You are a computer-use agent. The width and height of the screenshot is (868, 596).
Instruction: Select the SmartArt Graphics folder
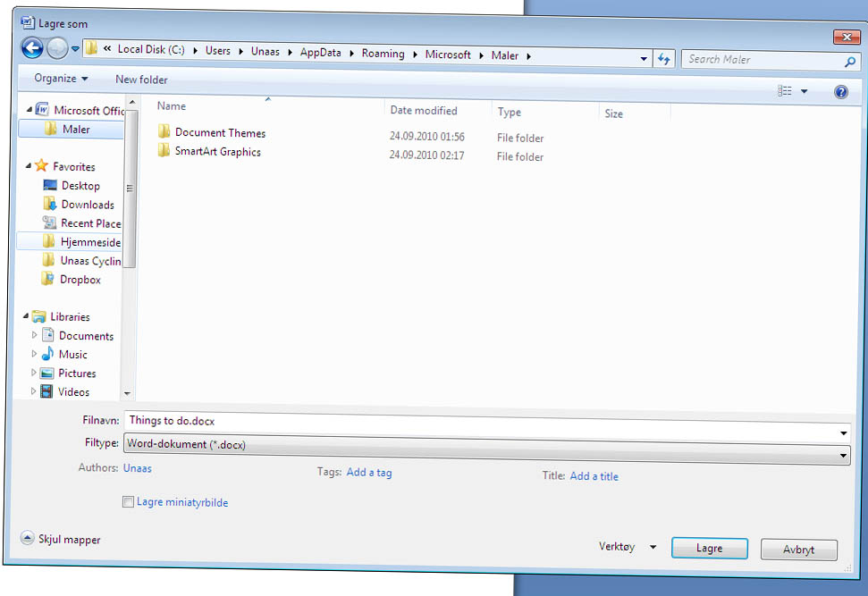(217, 151)
